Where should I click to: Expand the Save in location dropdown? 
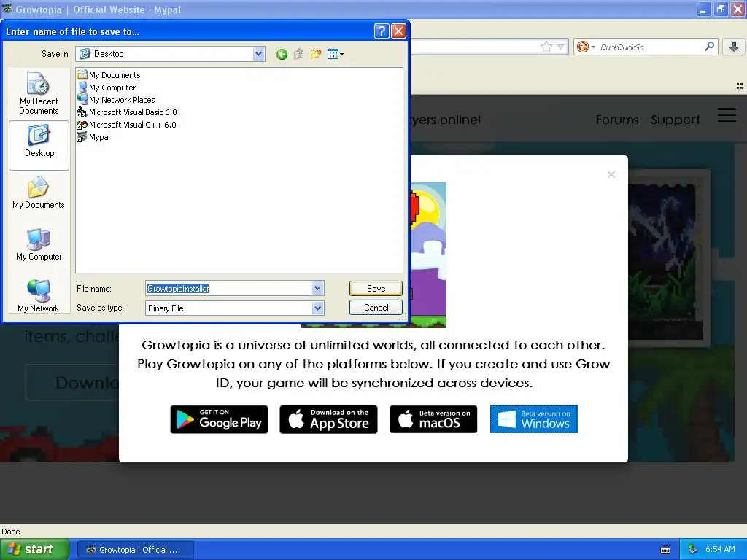[x=259, y=54]
